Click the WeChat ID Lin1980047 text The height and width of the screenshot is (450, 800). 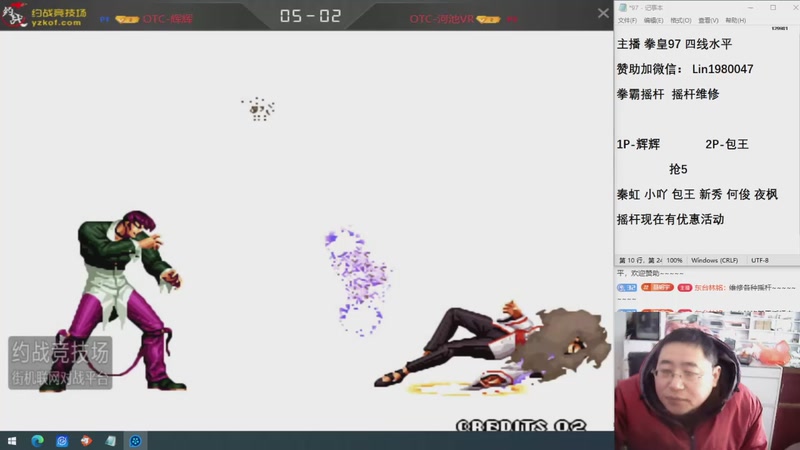722,69
